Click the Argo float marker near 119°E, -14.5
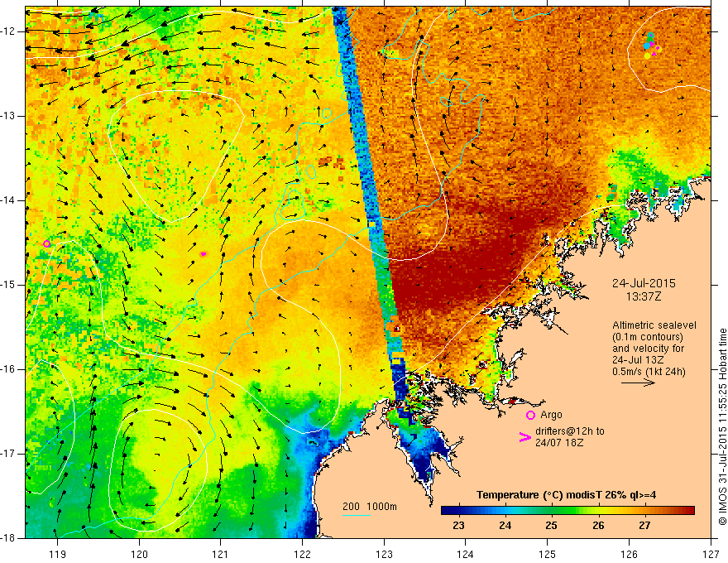The width and height of the screenshot is (728, 563). coord(46,244)
